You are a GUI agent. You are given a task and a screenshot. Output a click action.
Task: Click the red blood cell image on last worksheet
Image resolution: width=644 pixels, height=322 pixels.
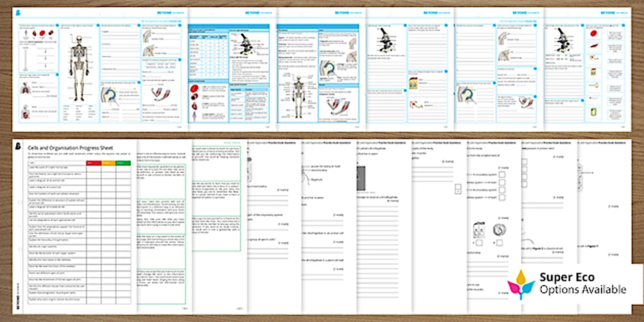pos(593,35)
